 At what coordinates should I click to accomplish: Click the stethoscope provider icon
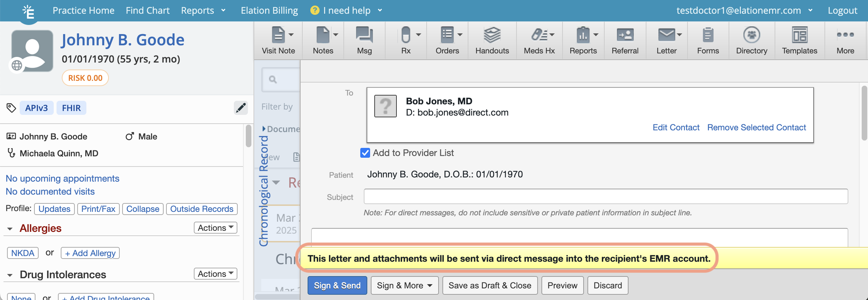11,153
